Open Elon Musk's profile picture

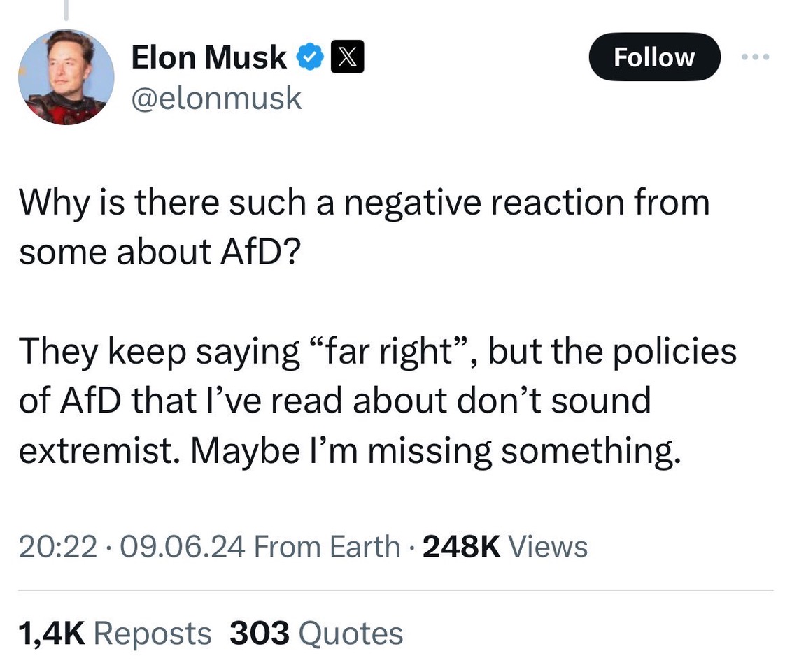coord(66,77)
